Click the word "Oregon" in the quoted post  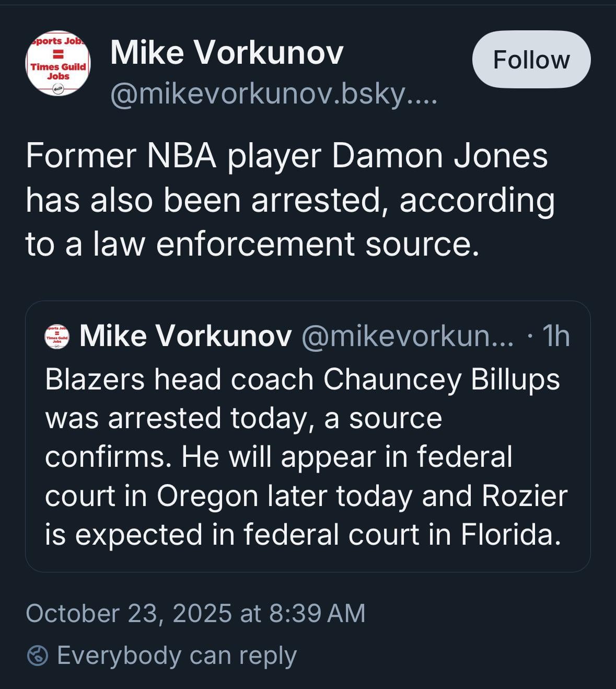[x=207, y=496]
